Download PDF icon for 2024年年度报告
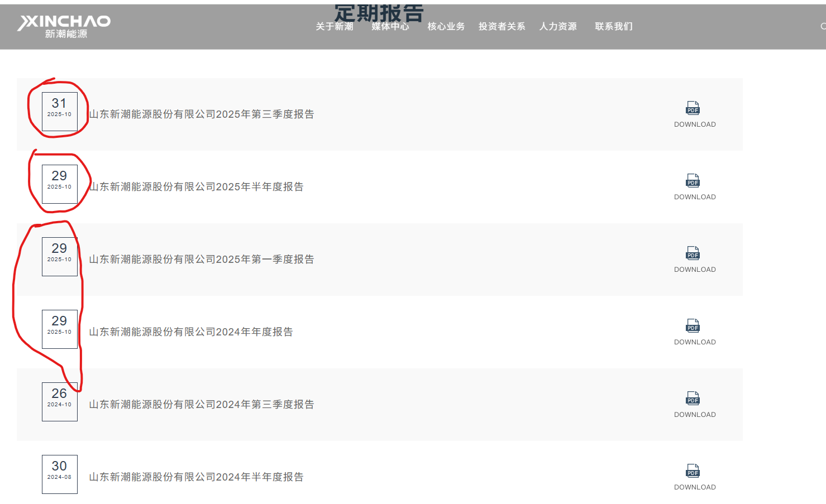 pos(693,325)
